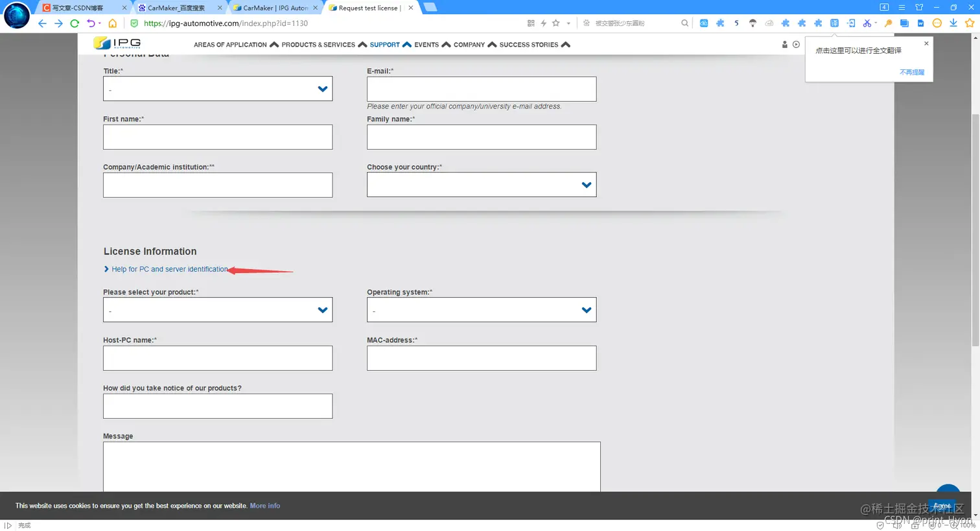Click the scissors screenshot tool icon
Image resolution: width=980 pixels, height=531 pixels.
tap(867, 23)
